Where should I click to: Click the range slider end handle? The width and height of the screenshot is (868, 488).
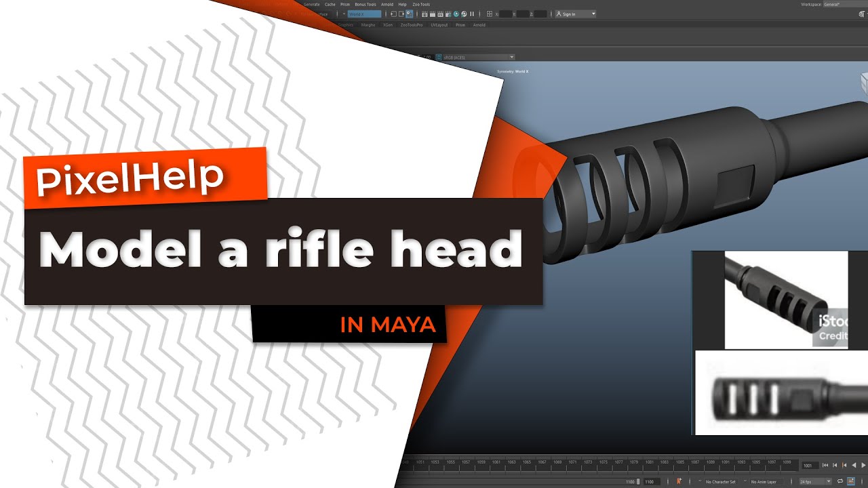pyautogui.click(x=638, y=482)
